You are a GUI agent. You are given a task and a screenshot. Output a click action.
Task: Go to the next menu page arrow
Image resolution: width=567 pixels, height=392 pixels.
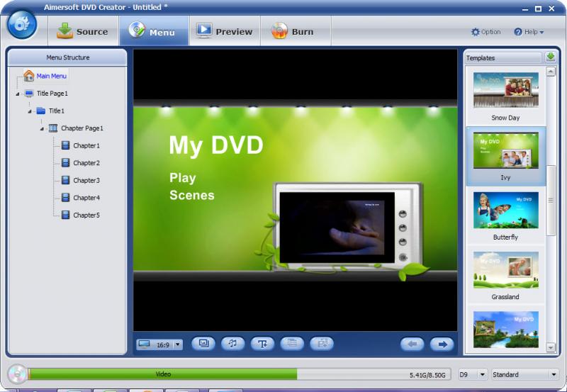pyautogui.click(x=442, y=344)
